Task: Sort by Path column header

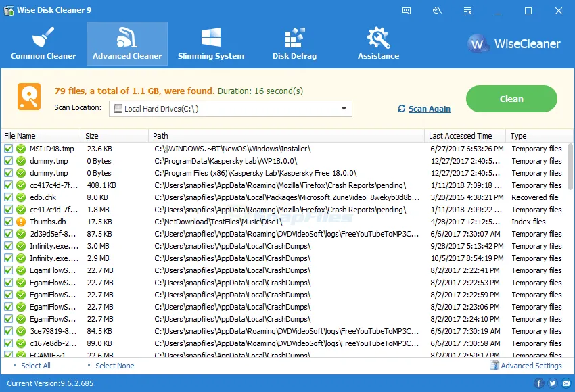Action: pyautogui.click(x=286, y=136)
